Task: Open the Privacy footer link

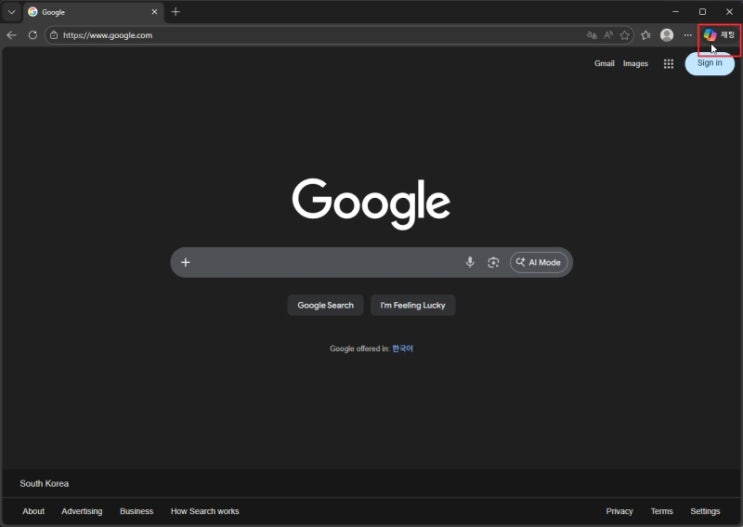Action: [619, 511]
